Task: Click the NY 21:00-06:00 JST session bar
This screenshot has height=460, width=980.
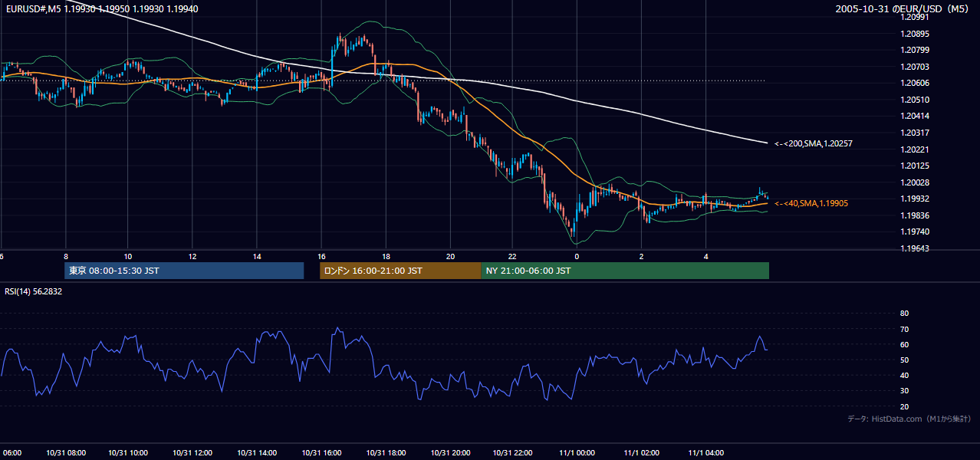Action: point(625,271)
